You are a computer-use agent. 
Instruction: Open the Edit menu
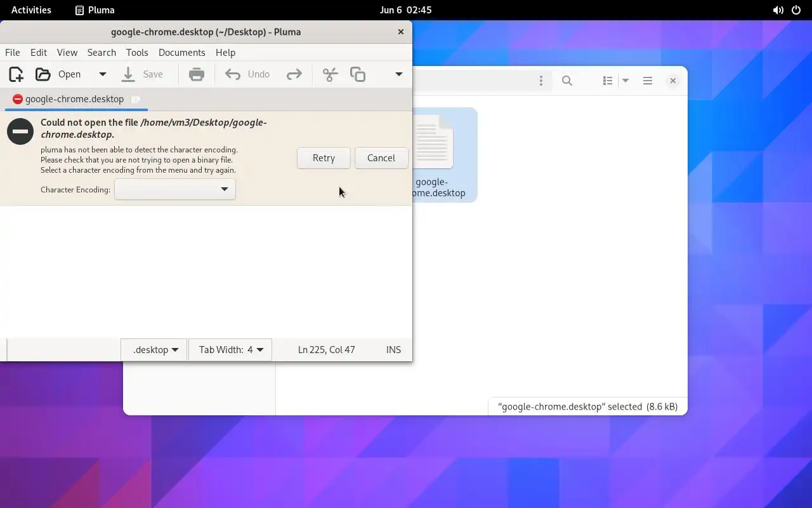(39, 53)
